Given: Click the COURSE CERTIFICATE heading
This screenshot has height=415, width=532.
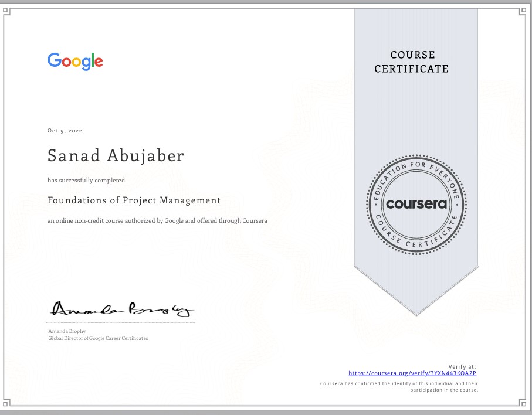Looking at the screenshot, I should [x=412, y=62].
